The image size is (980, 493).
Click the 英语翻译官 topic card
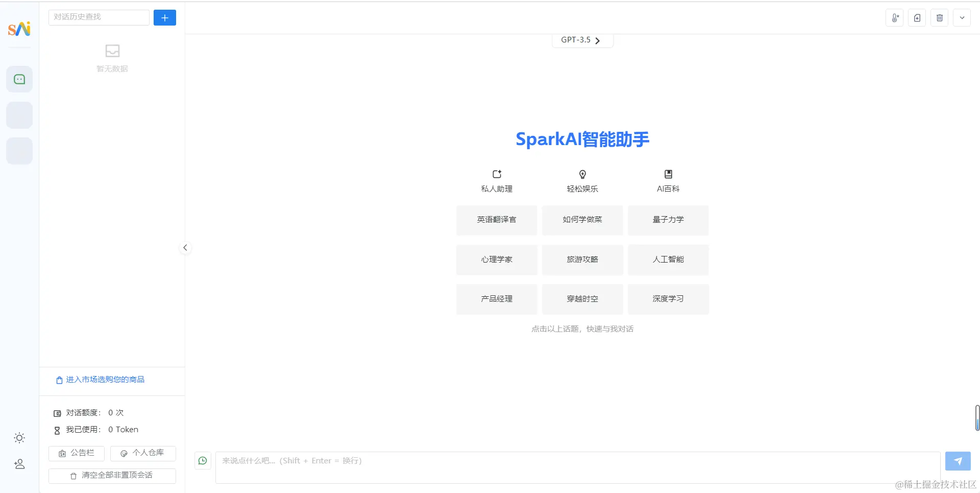coord(497,220)
